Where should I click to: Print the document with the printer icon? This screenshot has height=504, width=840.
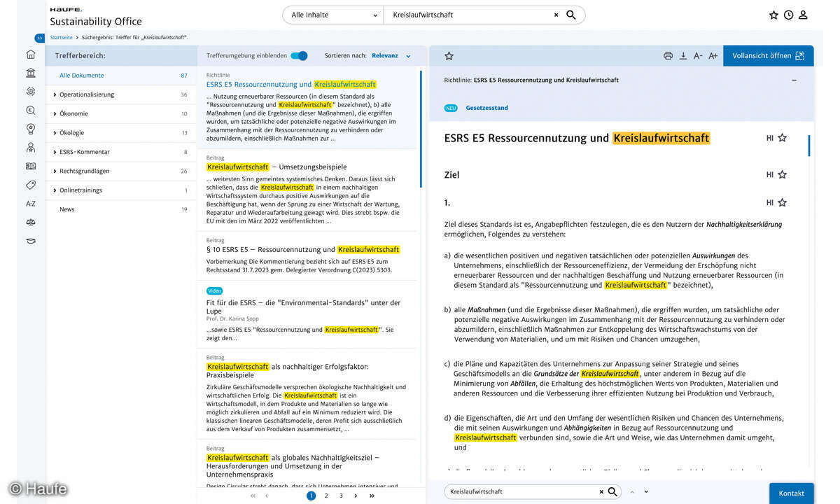[668, 56]
